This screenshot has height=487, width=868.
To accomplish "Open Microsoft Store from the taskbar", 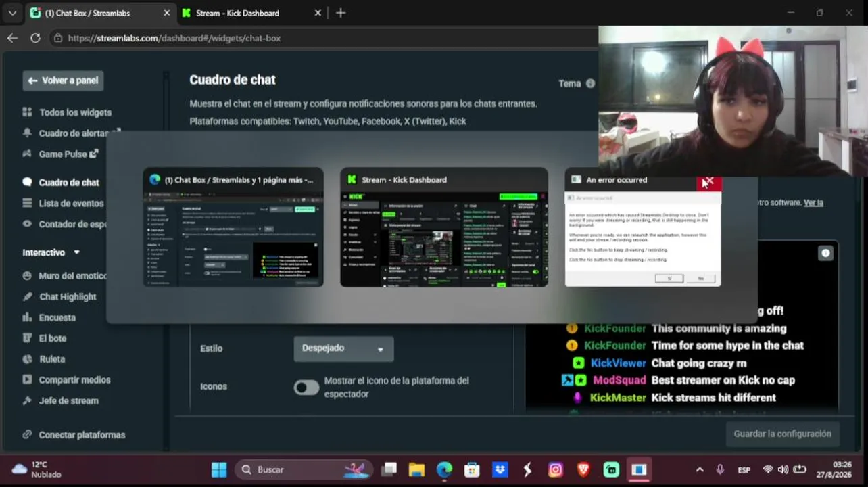I will point(472,469).
